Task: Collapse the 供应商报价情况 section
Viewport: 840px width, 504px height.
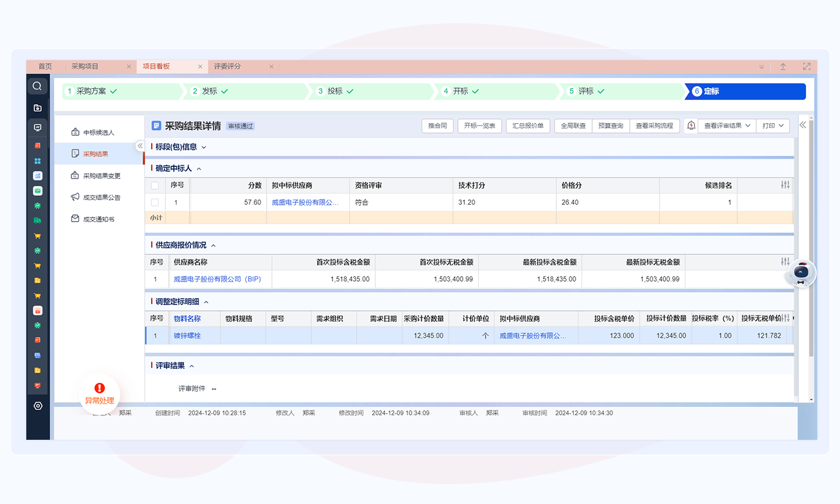Action: (x=213, y=246)
